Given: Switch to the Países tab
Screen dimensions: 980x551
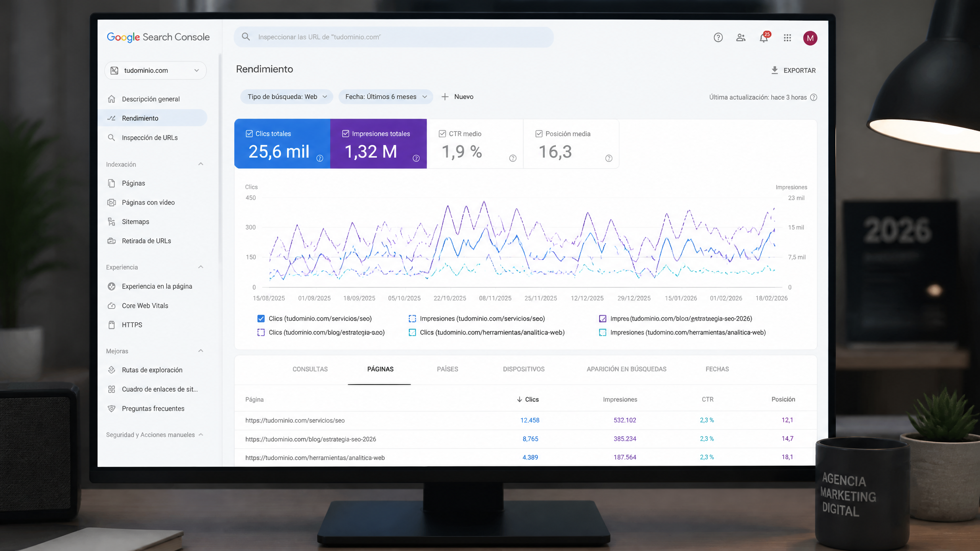Looking at the screenshot, I should 448,369.
